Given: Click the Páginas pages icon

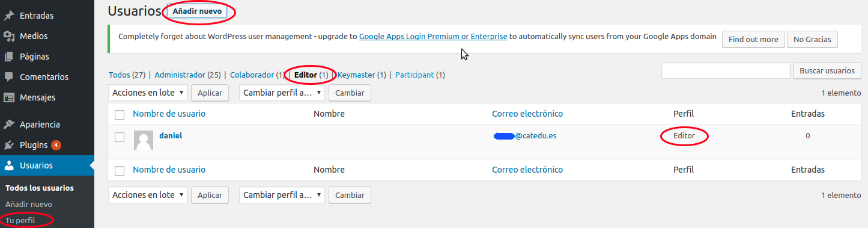Looking at the screenshot, I should click(x=9, y=57).
